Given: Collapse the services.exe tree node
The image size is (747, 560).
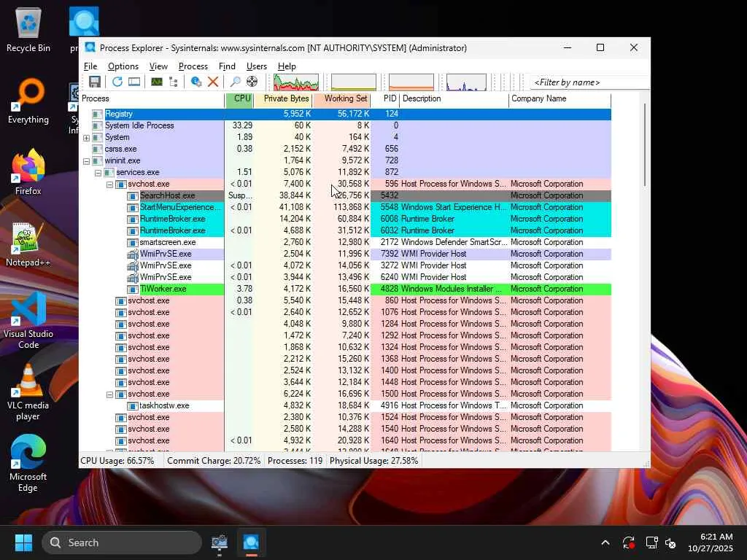Looking at the screenshot, I should [98, 173].
